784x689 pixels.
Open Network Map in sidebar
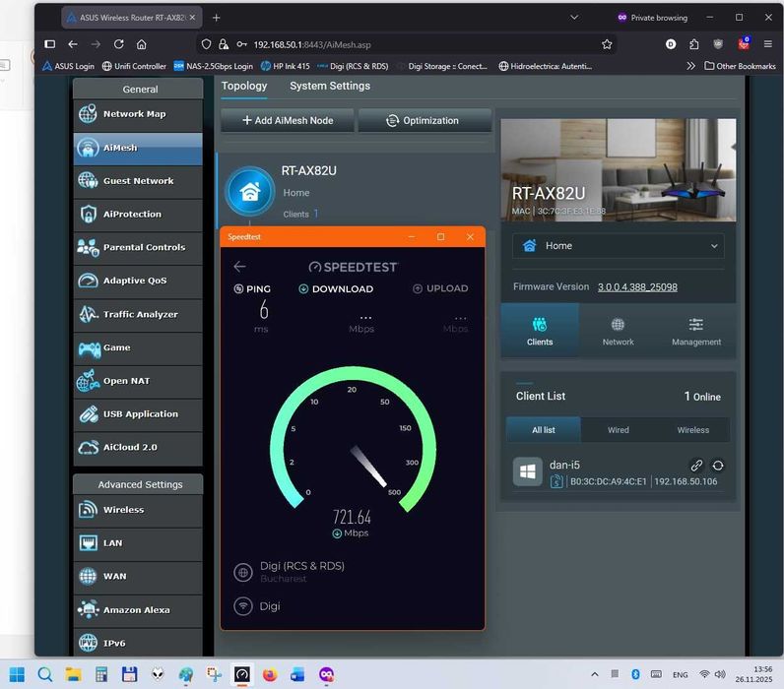coord(137,114)
